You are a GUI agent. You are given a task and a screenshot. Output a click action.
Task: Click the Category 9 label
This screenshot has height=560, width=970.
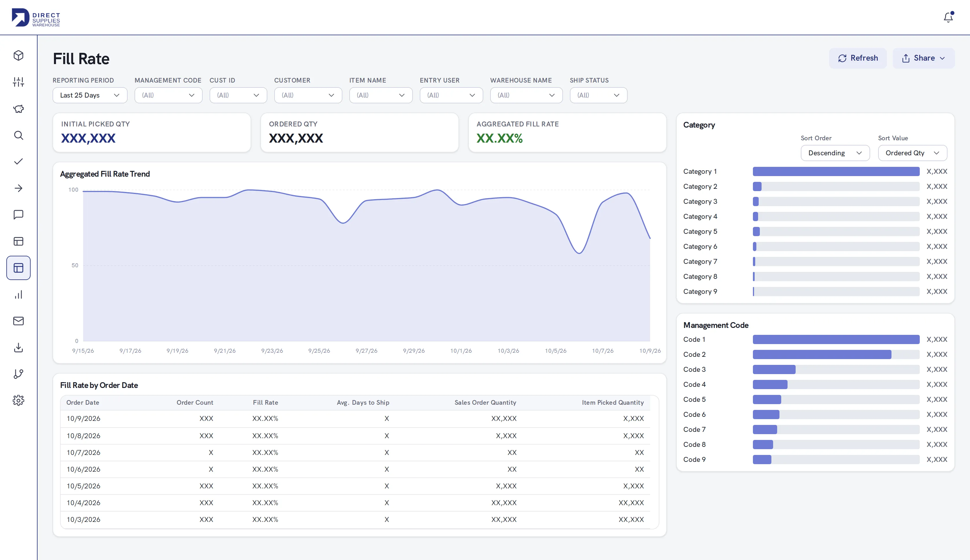(700, 292)
